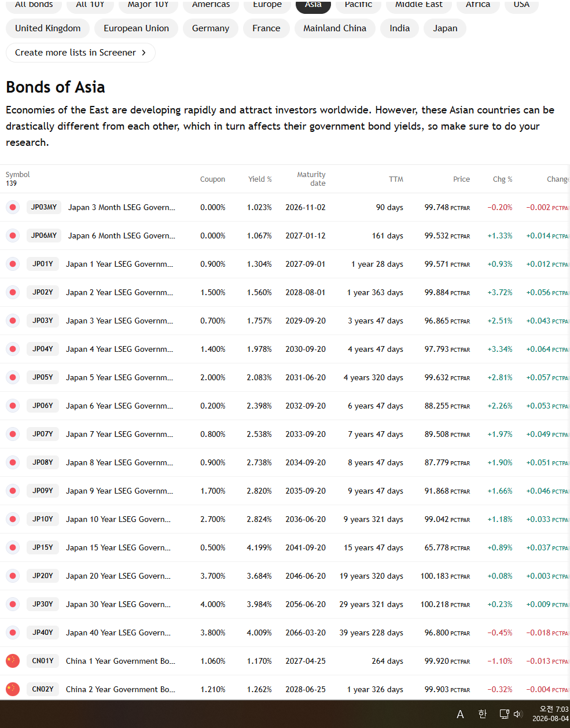Open China 2 Year Government Bond link
The width and height of the screenshot is (570, 728).
tap(120, 689)
